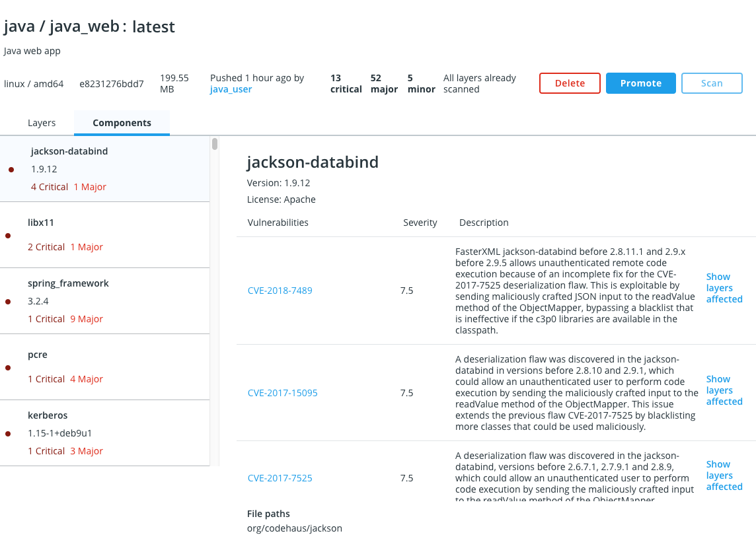Click red status dot beside libx11
Viewport: 756px width, 556px height.
click(x=8, y=236)
